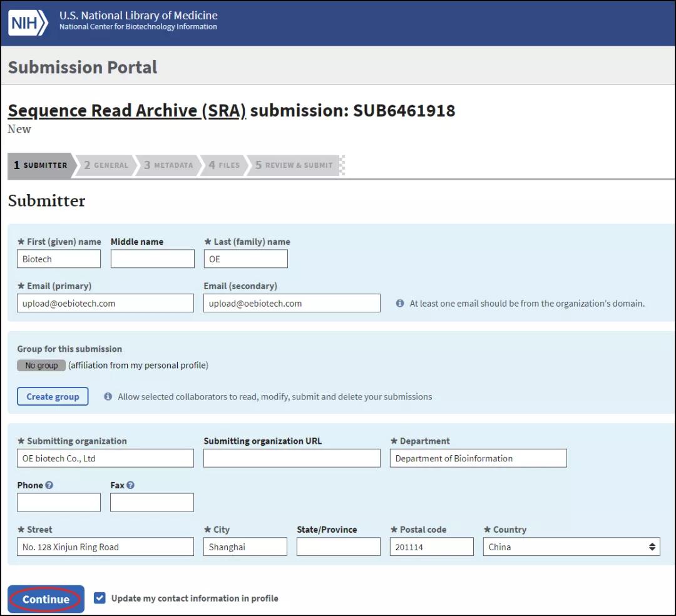Image resolution: width=676 pixels, height=616 pixels.
Task: Click the NIH logo icon
Action: point(28,23)
